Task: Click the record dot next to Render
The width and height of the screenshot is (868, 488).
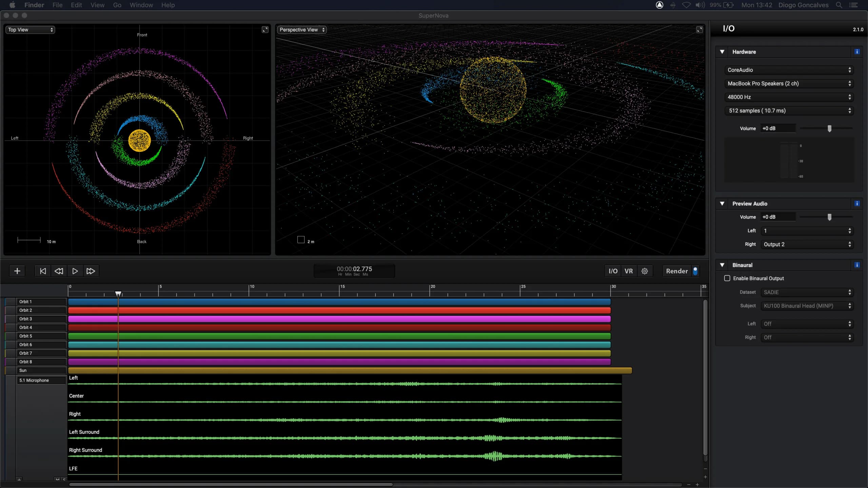Action: [x=695, y=271]
